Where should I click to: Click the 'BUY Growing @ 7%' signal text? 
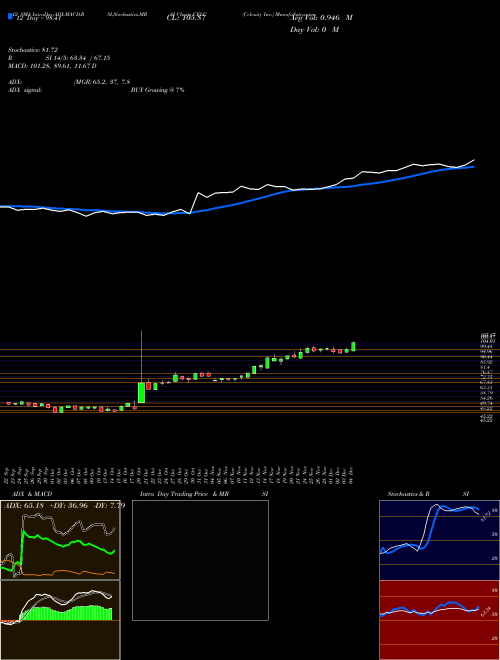(x=157, y=90)
